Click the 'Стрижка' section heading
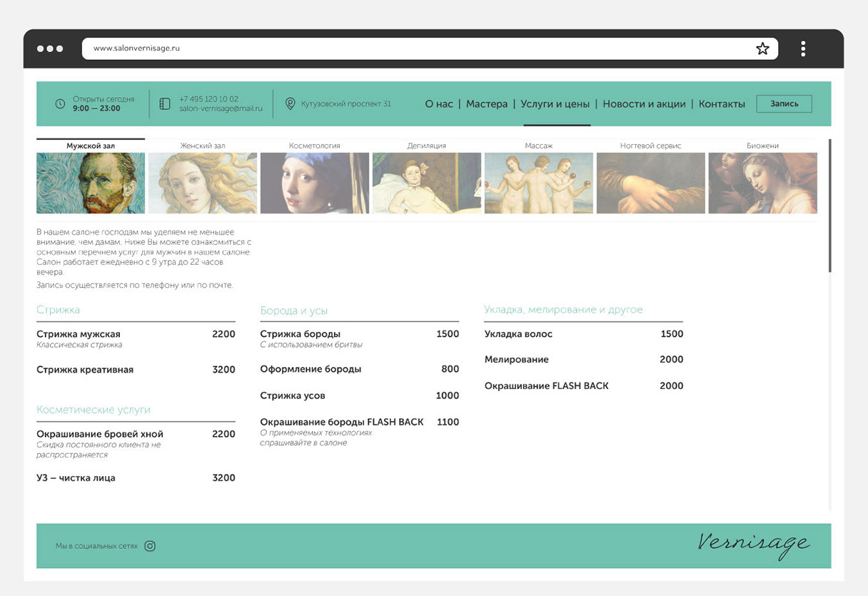The width and height of the screenshot is (868, 596). [x=58, y=310]
